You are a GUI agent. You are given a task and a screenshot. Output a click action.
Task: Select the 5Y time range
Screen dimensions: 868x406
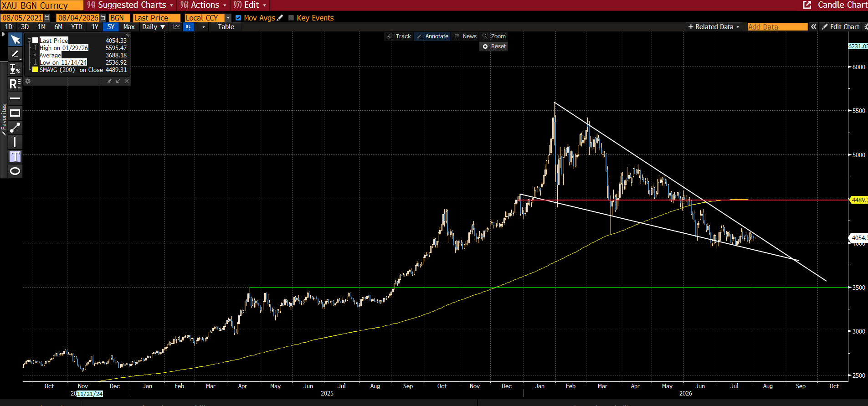coord(111,27)
